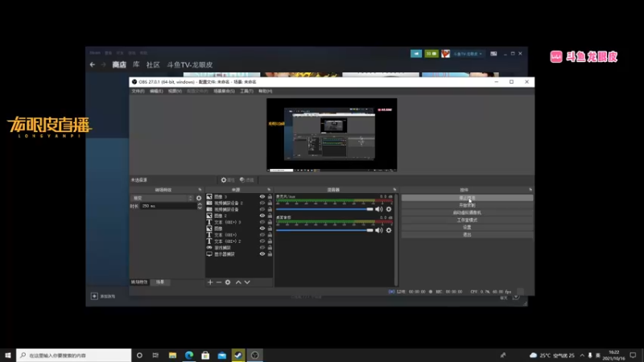Click Steam's green notification button
Image resolution: width=644 pixels, height=362 pixels.
(x=431, y=54)
